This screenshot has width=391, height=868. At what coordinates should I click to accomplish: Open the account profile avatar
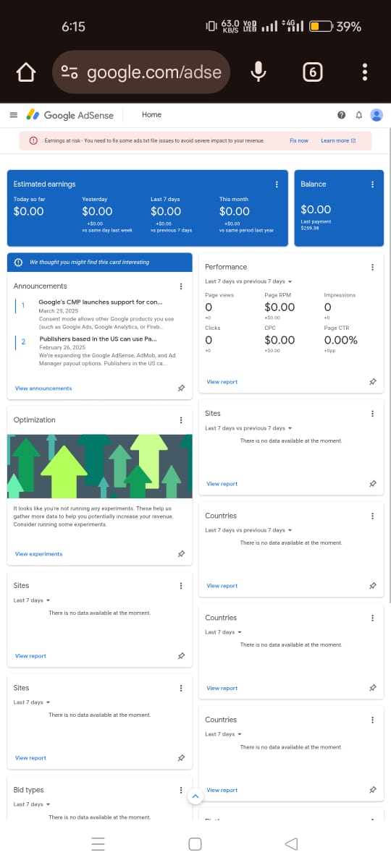coord(376,115)
